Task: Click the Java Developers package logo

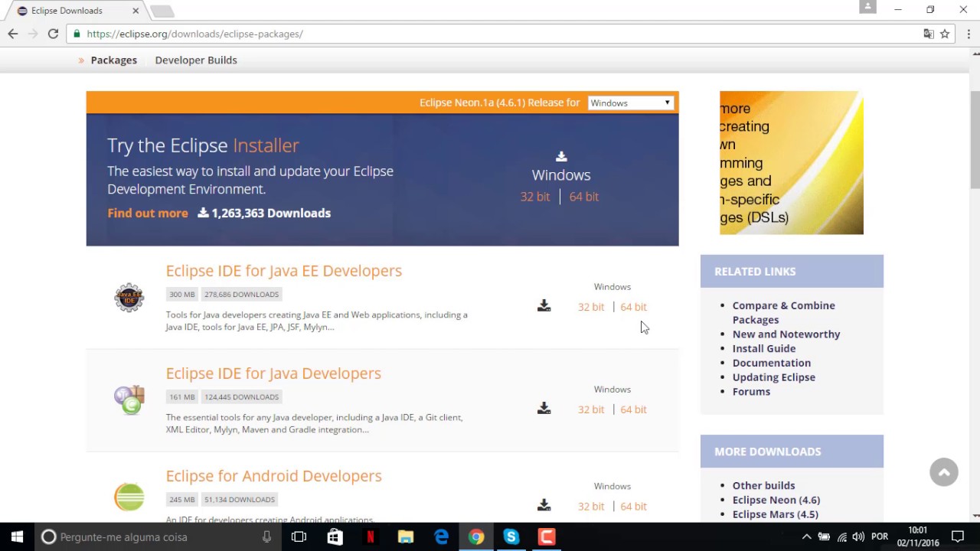Action: click(129, 399)
